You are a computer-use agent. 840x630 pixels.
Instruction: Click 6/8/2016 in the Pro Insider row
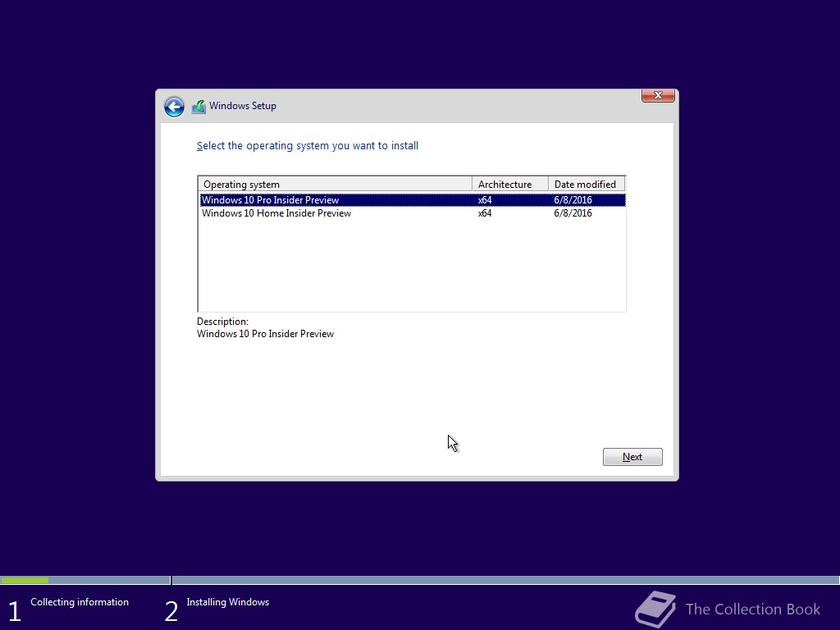pyautogui.click(x=573, y=200)
